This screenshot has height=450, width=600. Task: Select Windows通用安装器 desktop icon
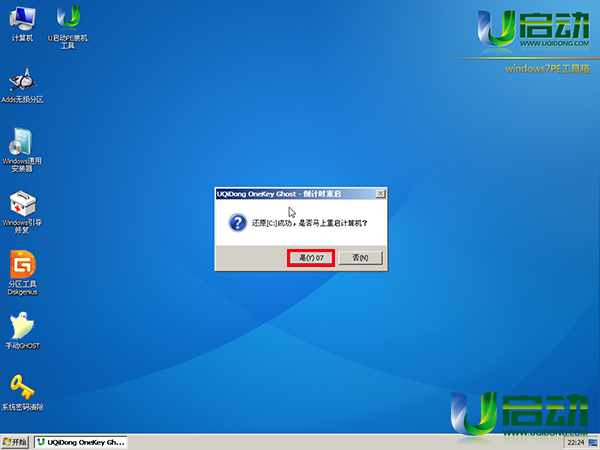coord(22,150)
